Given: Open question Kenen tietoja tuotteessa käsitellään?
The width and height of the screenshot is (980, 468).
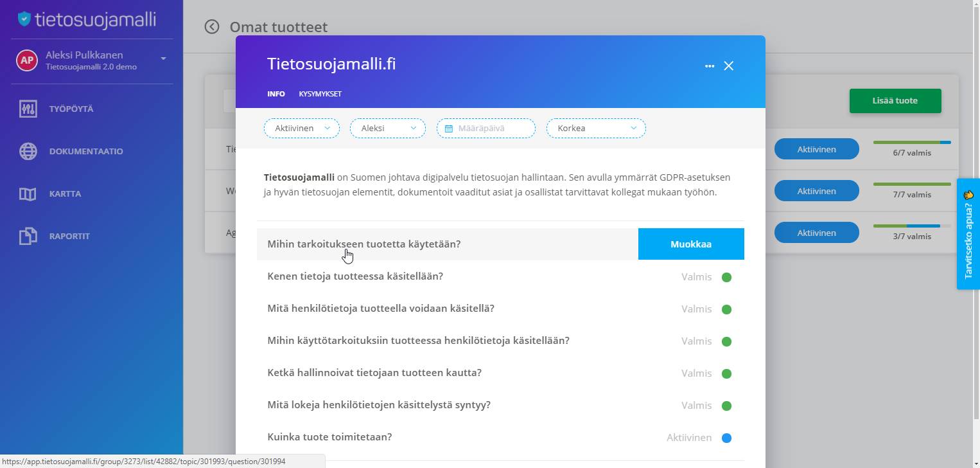Looking at the screenshot, I should tap(355, 276).
